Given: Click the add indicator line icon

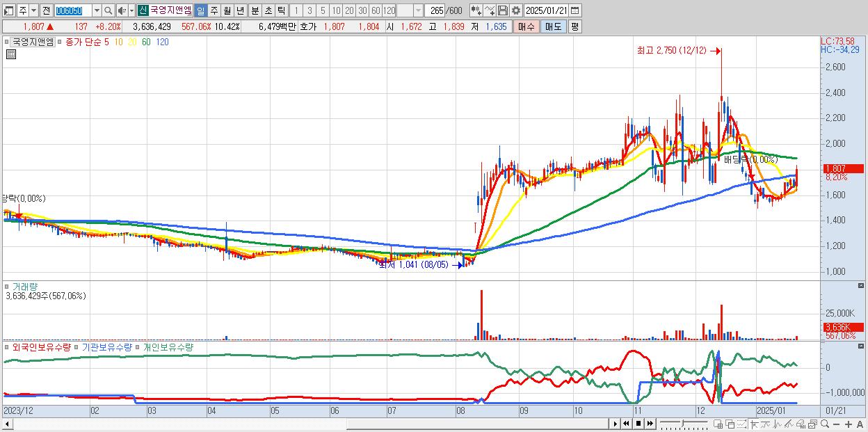Looking at the screenshot, I should [490, 10].
